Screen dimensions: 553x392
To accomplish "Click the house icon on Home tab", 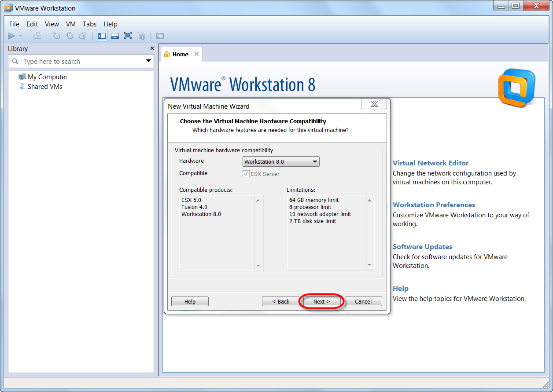I will (x=167, y=54).
